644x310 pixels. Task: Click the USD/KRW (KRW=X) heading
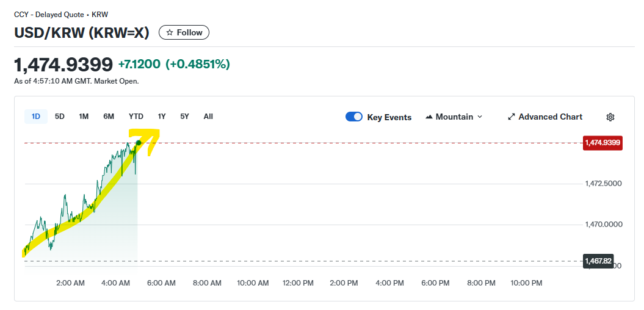tap(82, 32)
